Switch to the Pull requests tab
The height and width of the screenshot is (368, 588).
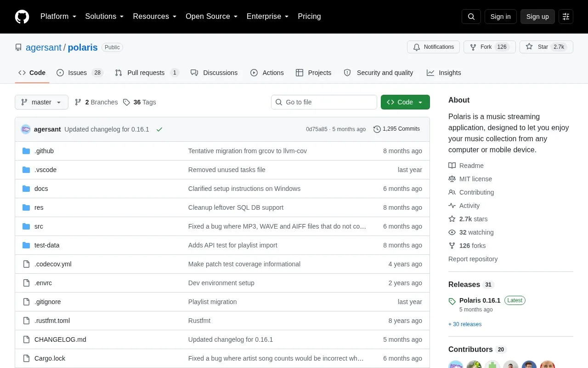(147, 73)
